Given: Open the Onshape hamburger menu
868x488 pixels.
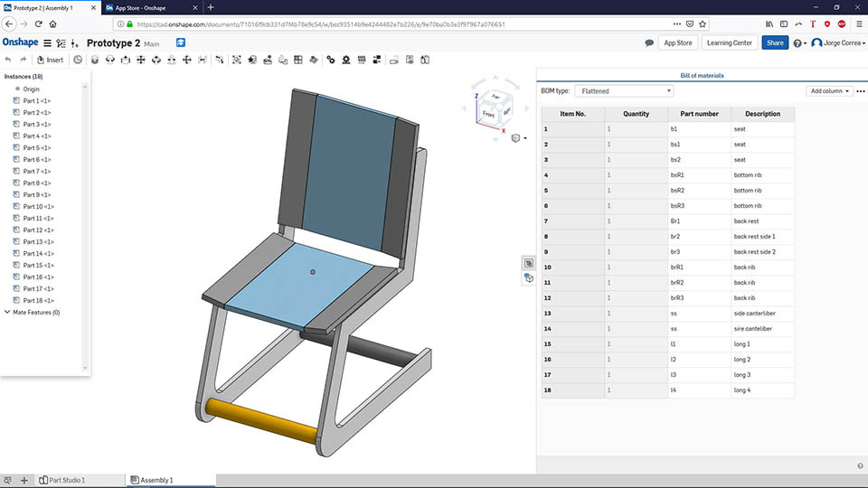Looking at the screenshot, I should pyautogui.click(x=48, y=43).
